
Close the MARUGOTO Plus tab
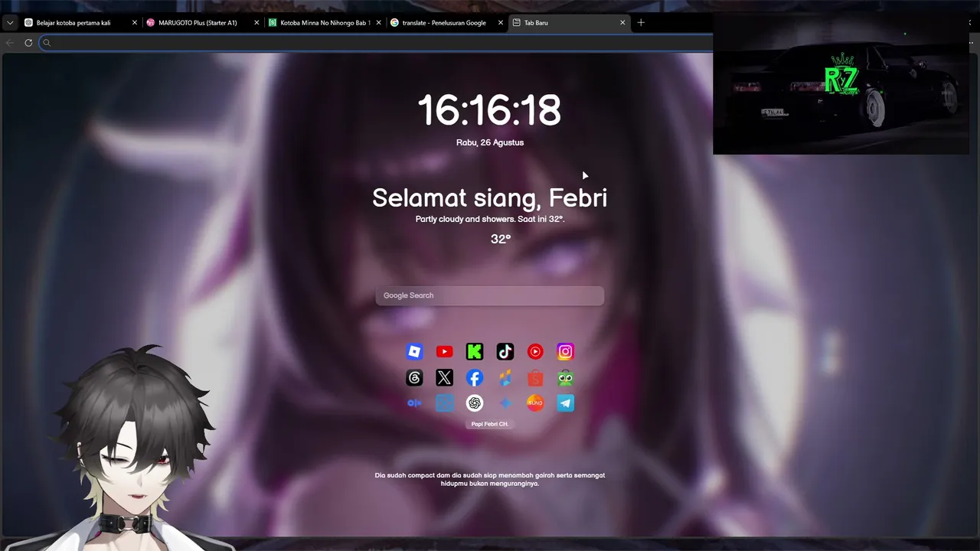click(256, 23)
